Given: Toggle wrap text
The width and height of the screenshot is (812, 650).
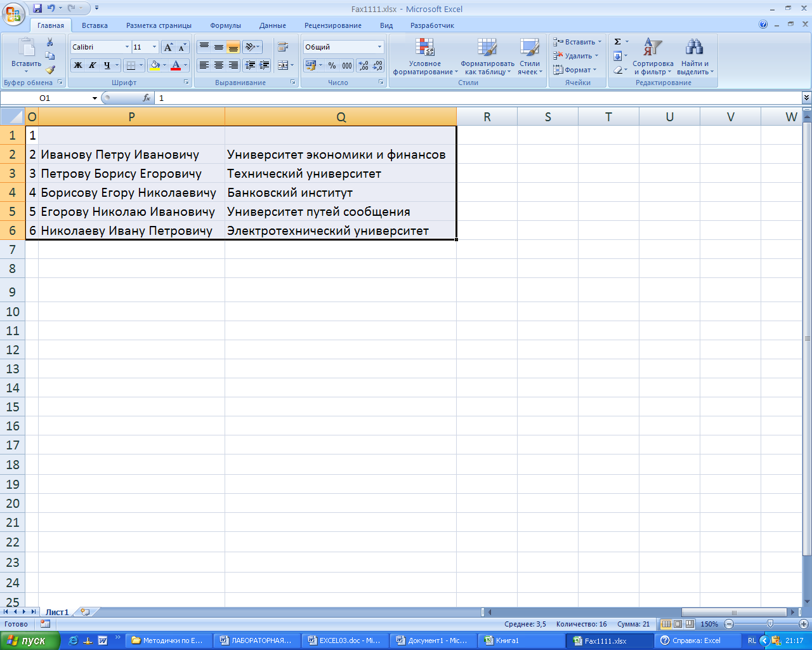Looking at the screenshot, I should [x=283, y=47].
